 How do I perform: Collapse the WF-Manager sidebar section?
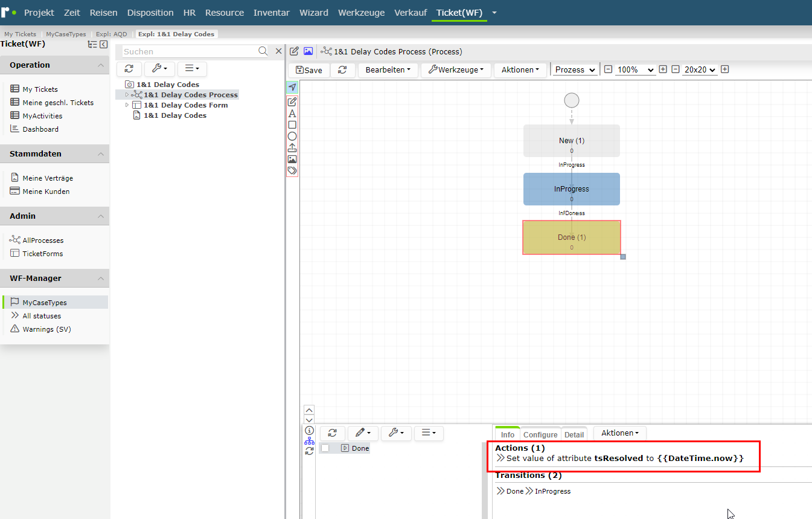[100, 279]
